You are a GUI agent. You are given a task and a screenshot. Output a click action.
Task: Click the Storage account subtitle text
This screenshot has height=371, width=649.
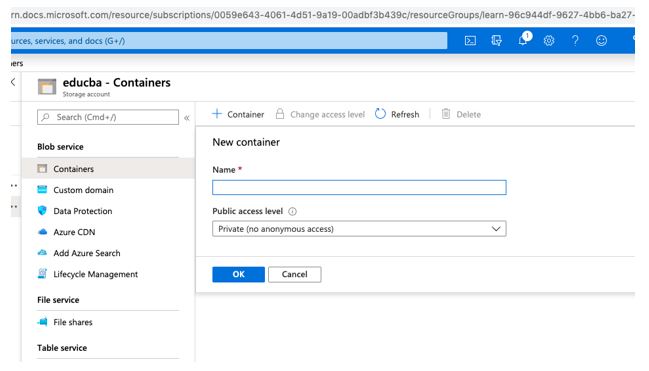point(86,94)
